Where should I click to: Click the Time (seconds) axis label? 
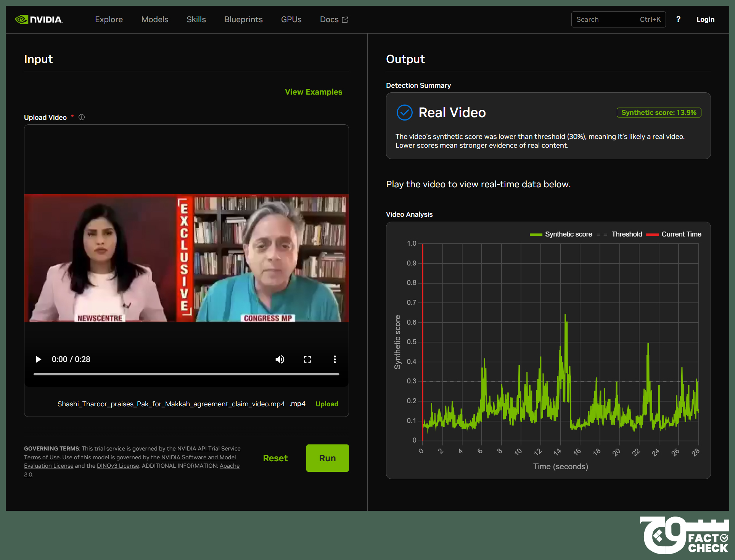point(561,467)
